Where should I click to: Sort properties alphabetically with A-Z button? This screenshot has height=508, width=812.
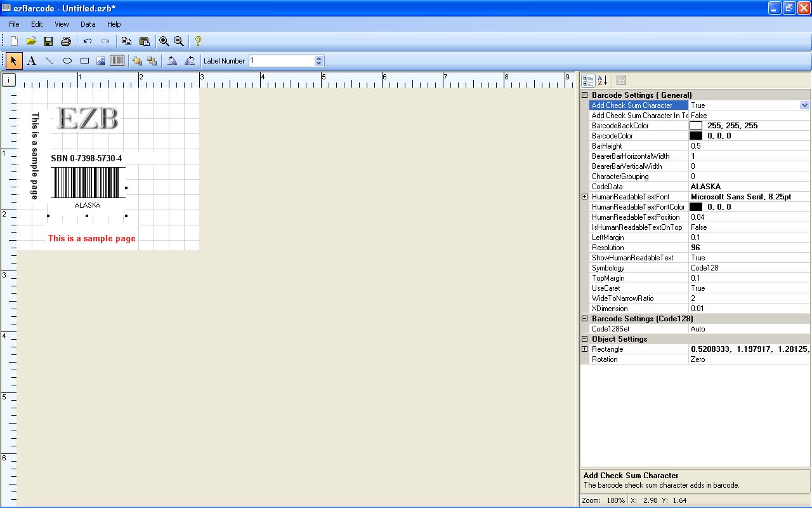[x=602, y=81]
